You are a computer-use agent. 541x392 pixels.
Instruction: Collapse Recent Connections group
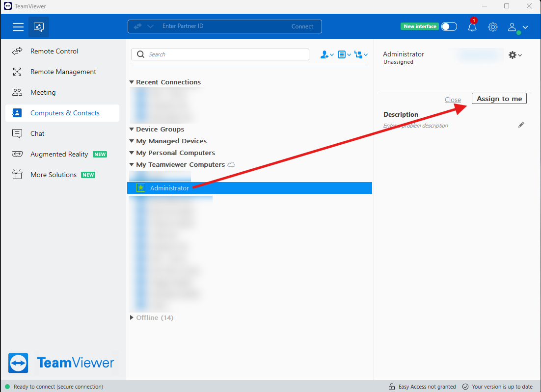132,82
